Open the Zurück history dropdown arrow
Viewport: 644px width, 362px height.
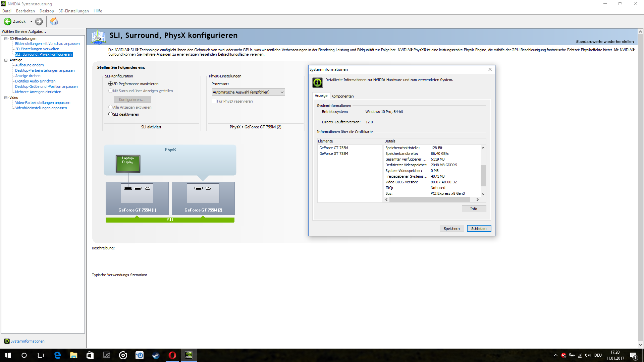[x=31, y=21]
